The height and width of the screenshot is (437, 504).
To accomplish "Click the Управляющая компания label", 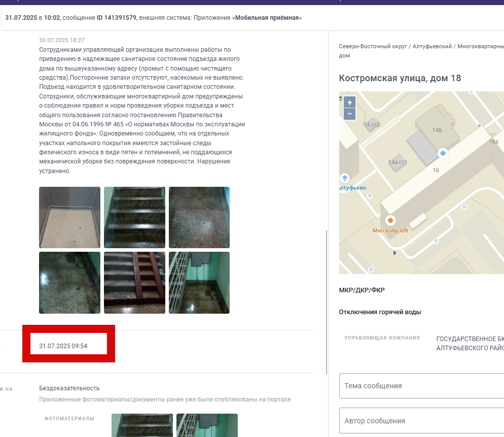I will point(382,338).
